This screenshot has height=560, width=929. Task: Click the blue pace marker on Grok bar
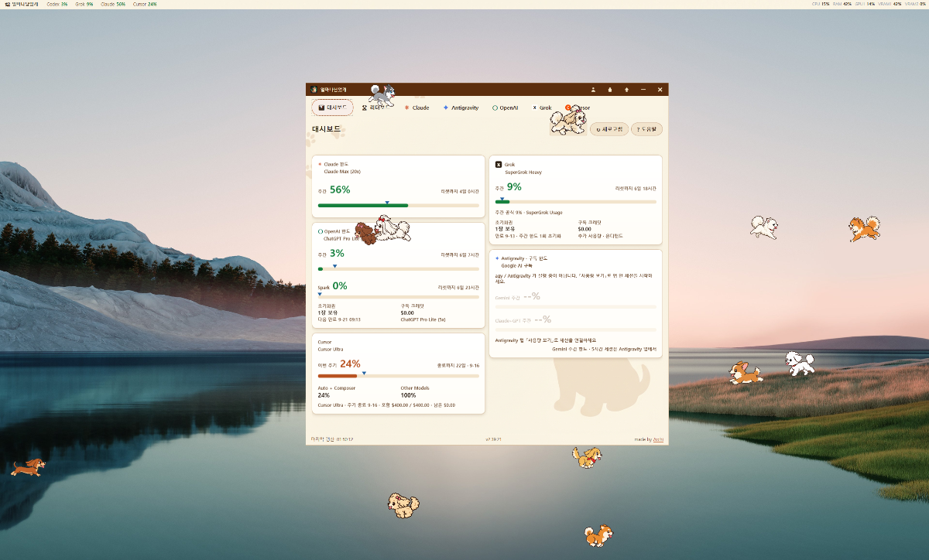pyautogui.click(x=502, y=199)
